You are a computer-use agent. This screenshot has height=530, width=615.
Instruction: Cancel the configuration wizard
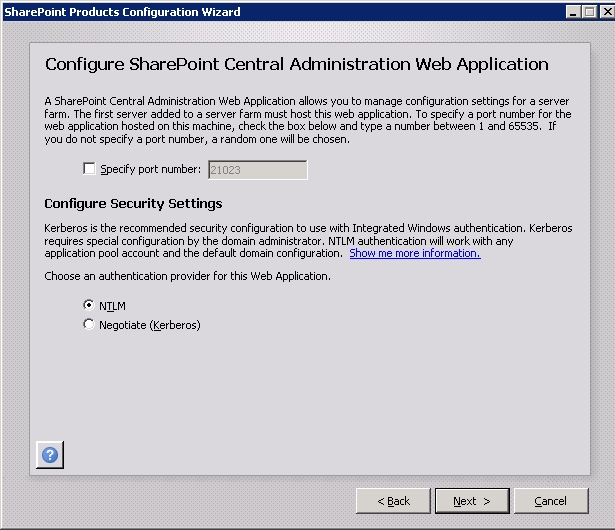click(551, 501)
